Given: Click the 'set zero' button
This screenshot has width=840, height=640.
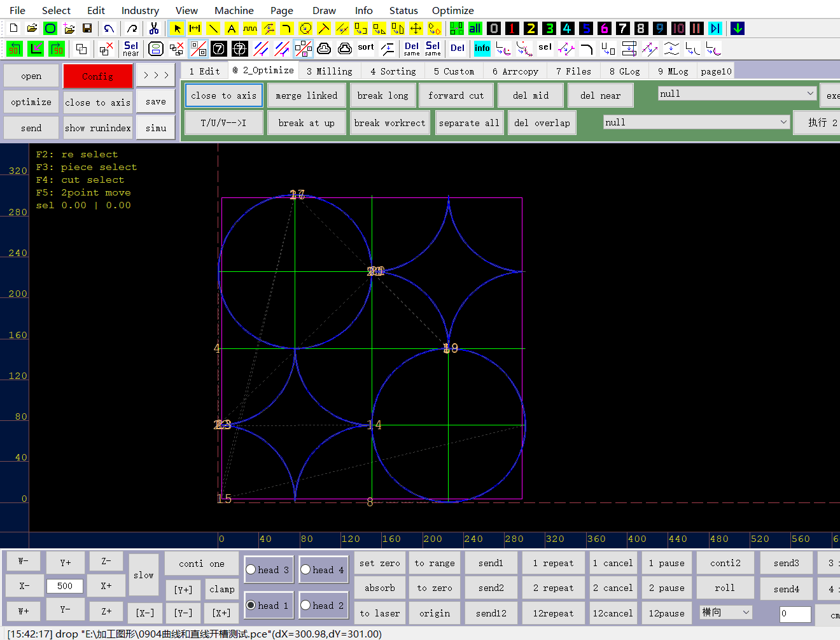Looking at the screenshot, I should pos(380,563).
